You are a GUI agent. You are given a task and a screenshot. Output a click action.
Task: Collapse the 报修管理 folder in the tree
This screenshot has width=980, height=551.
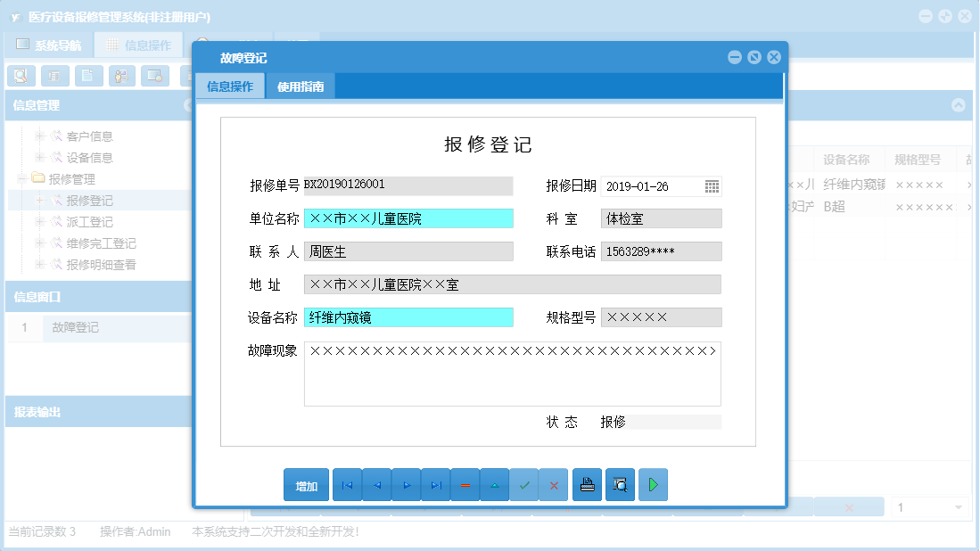pyautogui.click(x=21, y=177)
